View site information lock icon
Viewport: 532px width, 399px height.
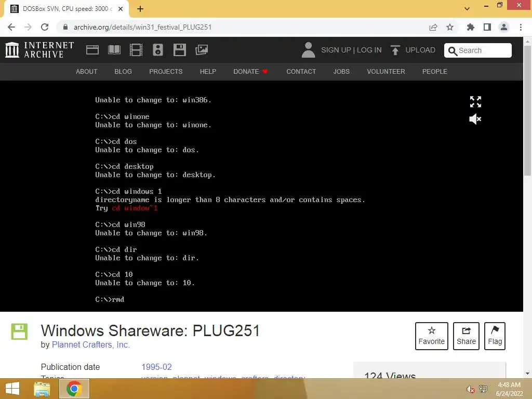coord(65,27)
